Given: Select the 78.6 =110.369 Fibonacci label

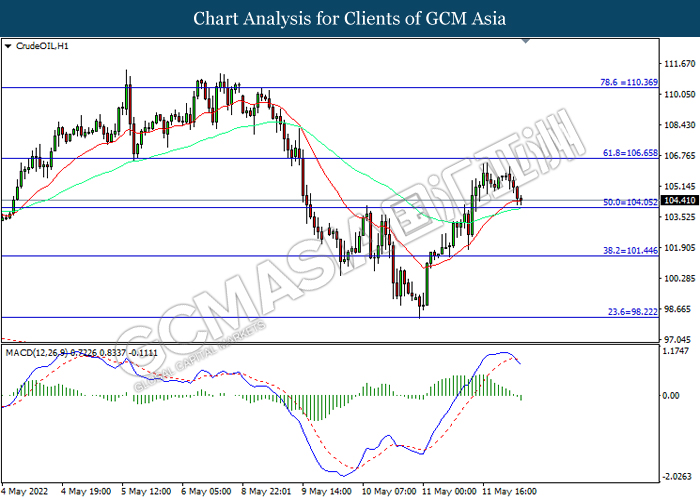Looking at the screenshot, I should pyautogui.click(x=629, y=82).
